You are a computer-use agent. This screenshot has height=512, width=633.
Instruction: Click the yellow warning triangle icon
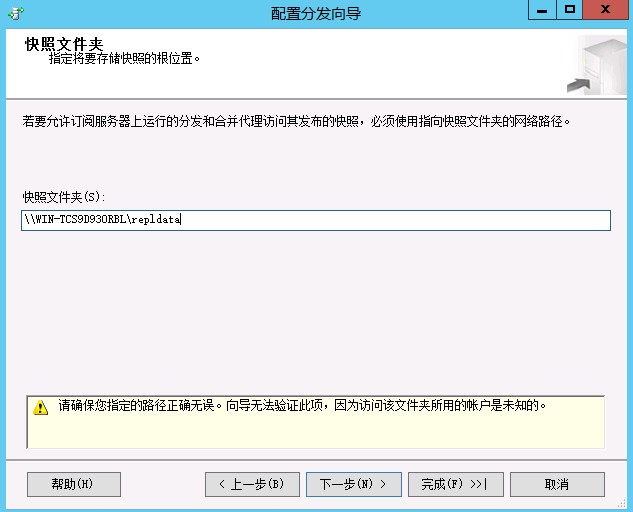click(x=40, y=408)
